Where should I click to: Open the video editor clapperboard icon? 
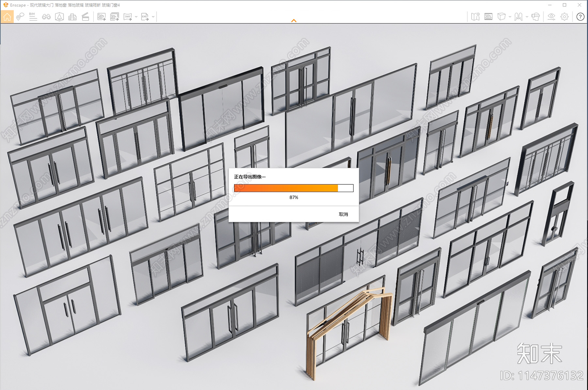pos(85,17)
